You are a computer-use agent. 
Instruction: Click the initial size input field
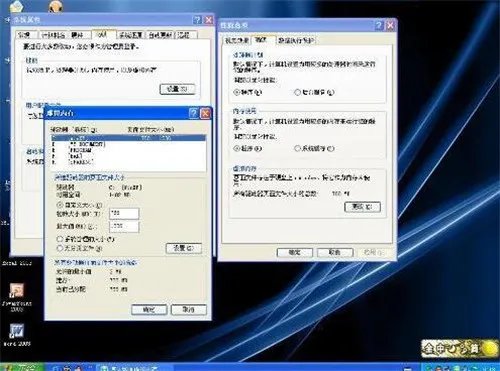coord(124,213)
